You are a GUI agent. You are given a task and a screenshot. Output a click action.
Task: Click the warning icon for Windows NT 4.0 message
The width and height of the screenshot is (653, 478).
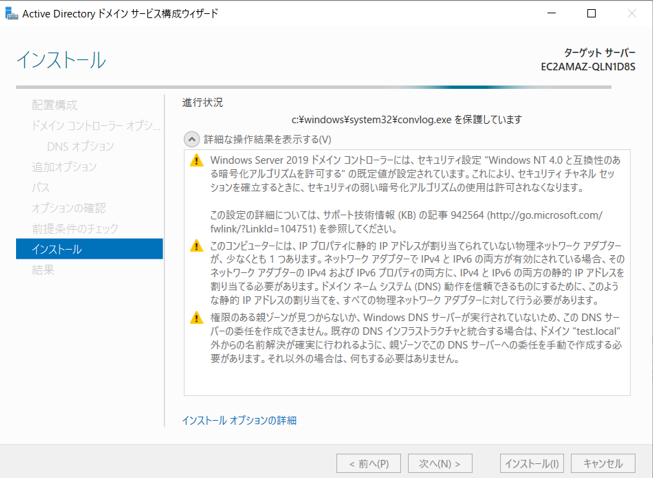pyautogui.click(x=196, y=160)
